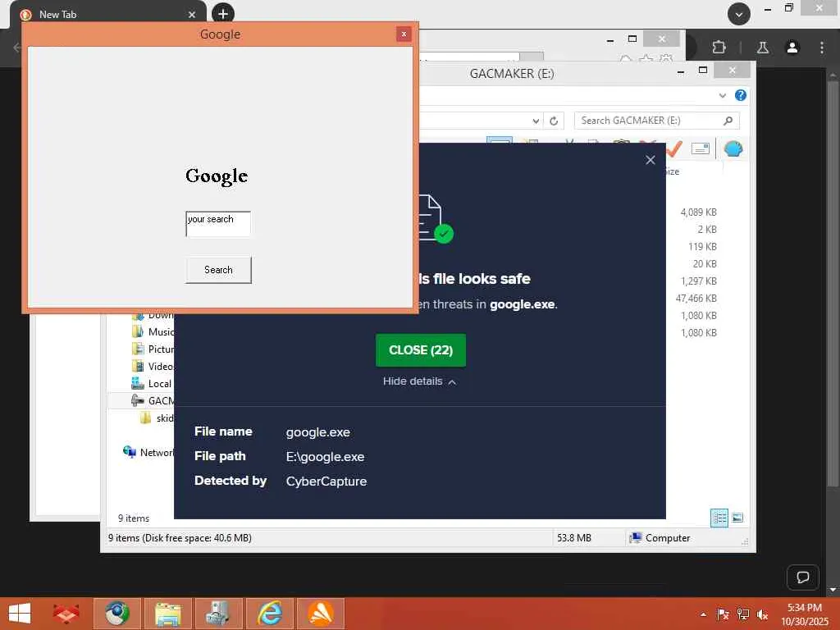Open browser extensions puzzle icon
This screenshot has height=630, width=840.
(x=719, y=48)
